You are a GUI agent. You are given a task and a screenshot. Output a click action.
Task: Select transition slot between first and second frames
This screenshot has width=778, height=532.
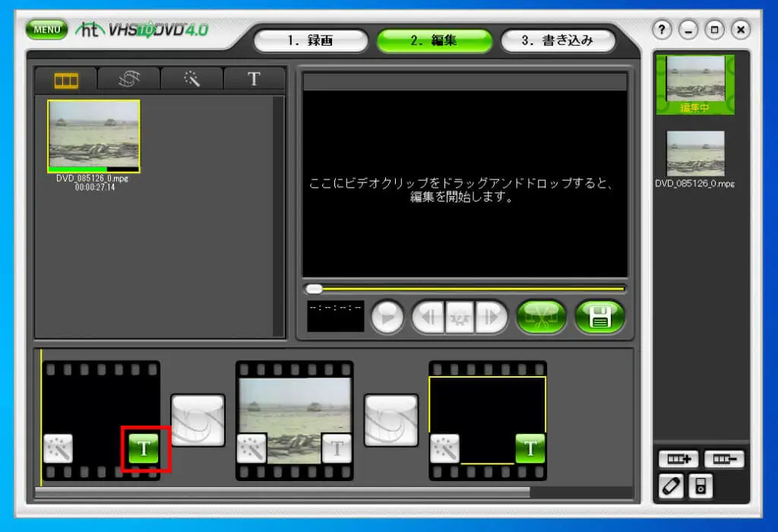[x=198, y=420]
